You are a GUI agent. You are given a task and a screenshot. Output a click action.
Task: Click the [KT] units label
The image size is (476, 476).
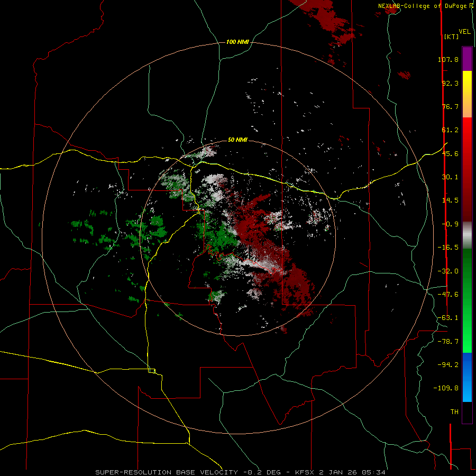tap(451, 36)
